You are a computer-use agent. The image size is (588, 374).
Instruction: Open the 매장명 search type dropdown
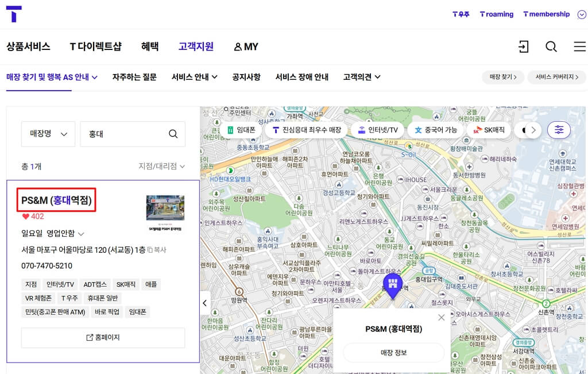click(48, 134)
